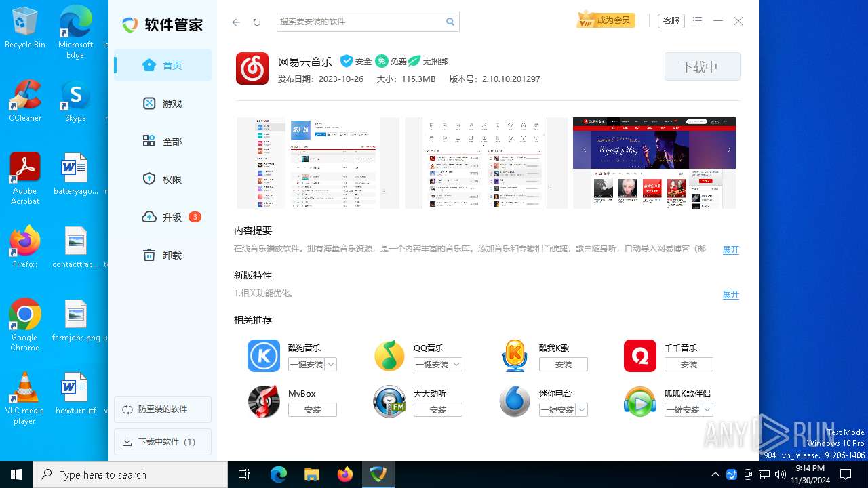Select CCleaner desktop shortcut
The image size is (868, 488).
[x=25, y=101]
